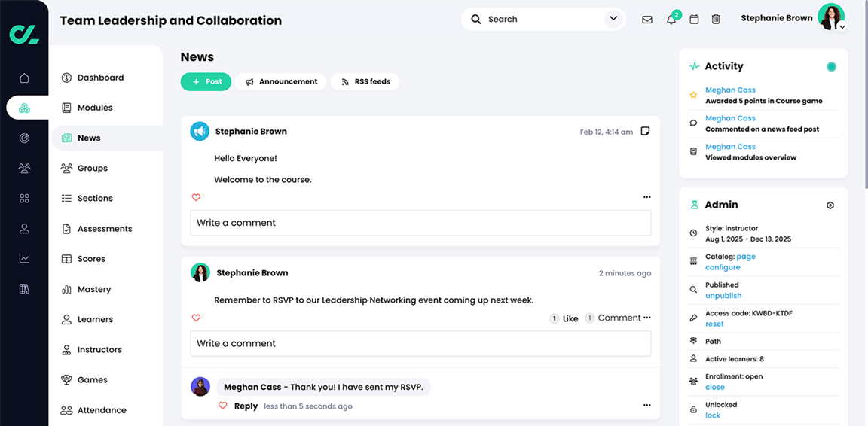Open the mail envelope icon
The image size is (868, 426).
pos(646,20)
